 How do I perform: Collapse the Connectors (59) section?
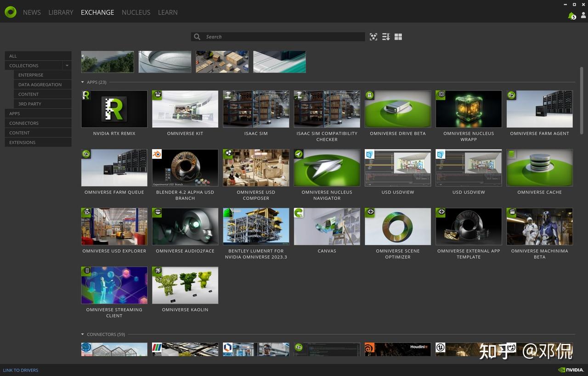(83, 334)
